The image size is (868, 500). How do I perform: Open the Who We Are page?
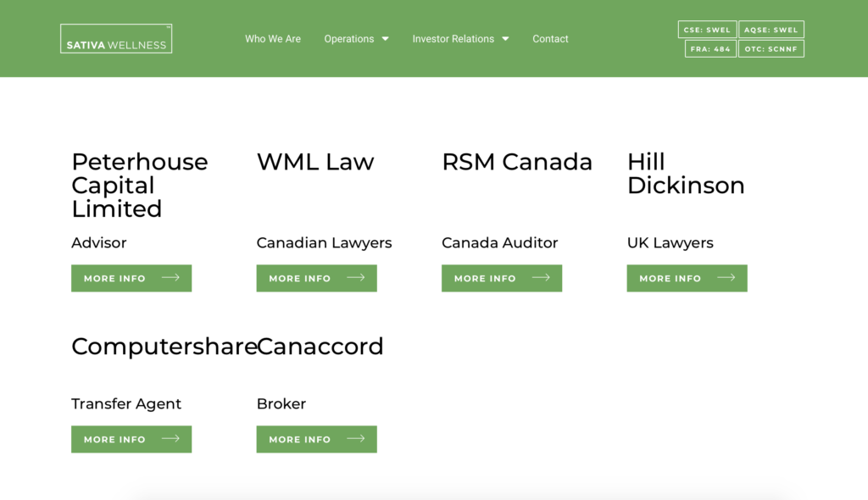(x=273, y=39)
